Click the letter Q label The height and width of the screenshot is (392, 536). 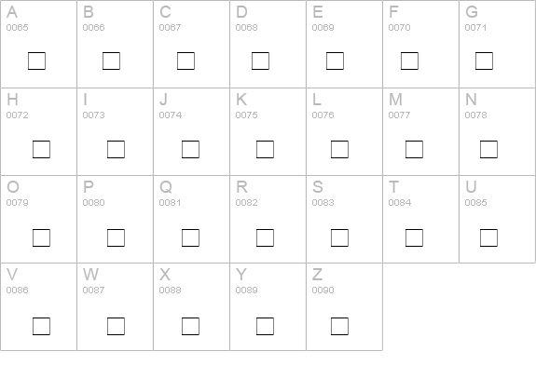pos(165,187)
